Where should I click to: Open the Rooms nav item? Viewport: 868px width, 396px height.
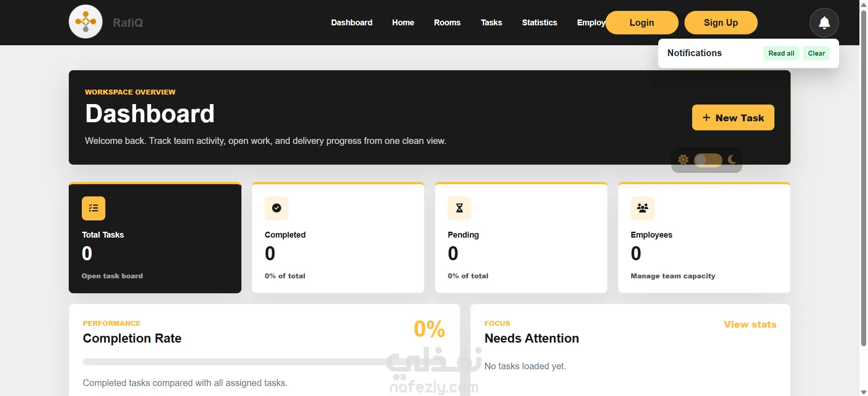point(447,23)
